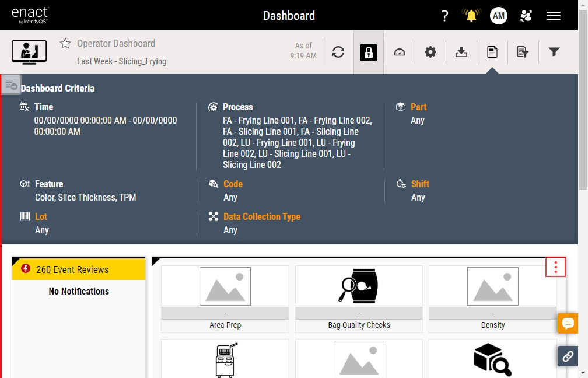Image resolution: width=588 pixels, height=378 pixels.
Task: Open the Area Prep tile
Action: coord(225,299)
